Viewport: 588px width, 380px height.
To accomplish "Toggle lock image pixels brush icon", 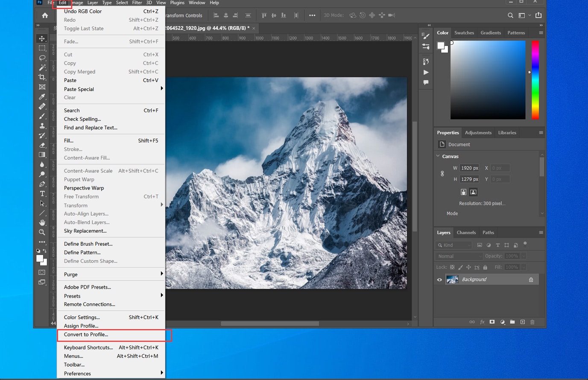I will [460, 267].
